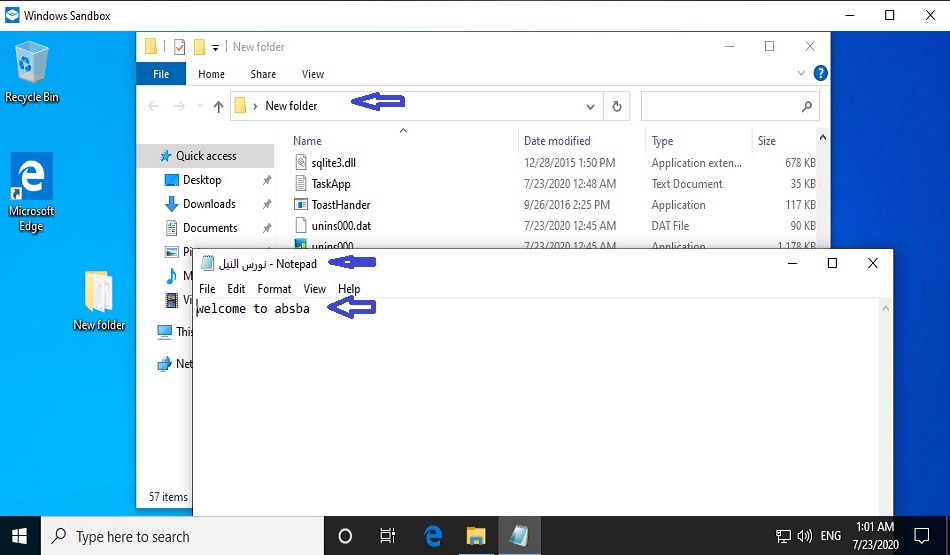Click the Windows Start button
Screen dimensions: 950x555
click(x=20, y=536)
